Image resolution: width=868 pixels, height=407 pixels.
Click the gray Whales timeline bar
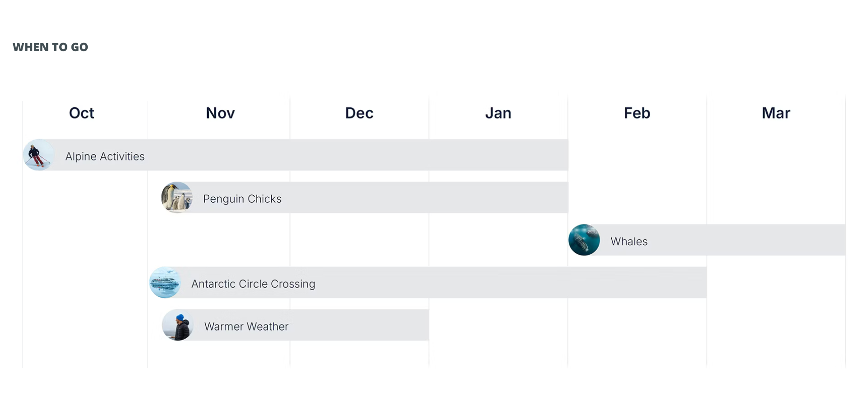[746, 240]
